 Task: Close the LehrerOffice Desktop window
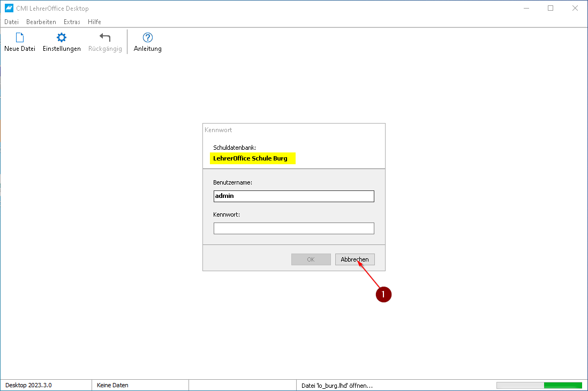point(575,8)
